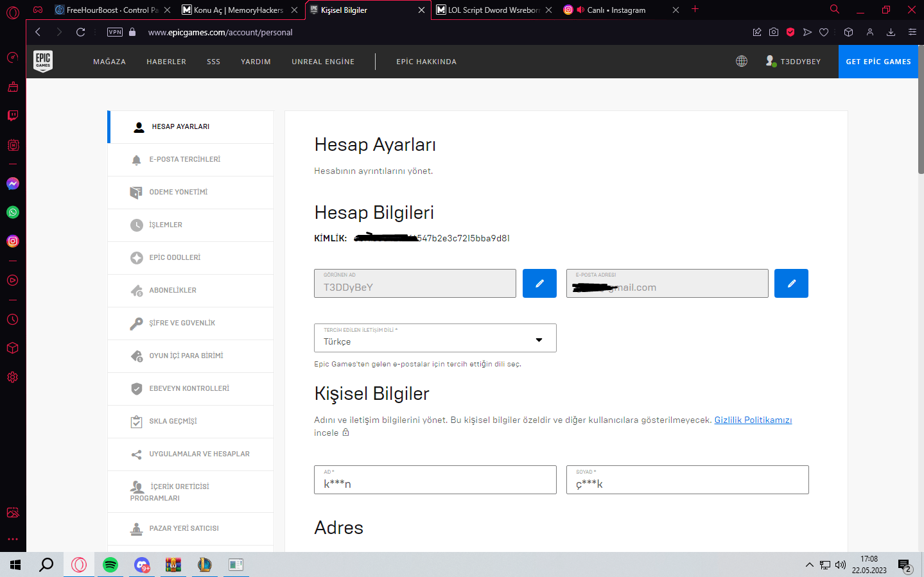This screenshot has width=924, height=577.
Task: Open ABONELİKLER in the side menu
Action: [x=191, y=291]
